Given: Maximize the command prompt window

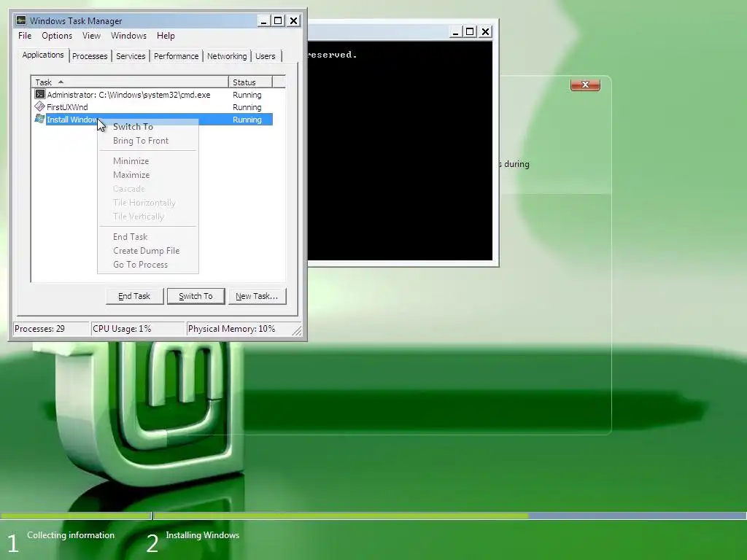Looking at the screenshot, I should click(x=470, y=31).
